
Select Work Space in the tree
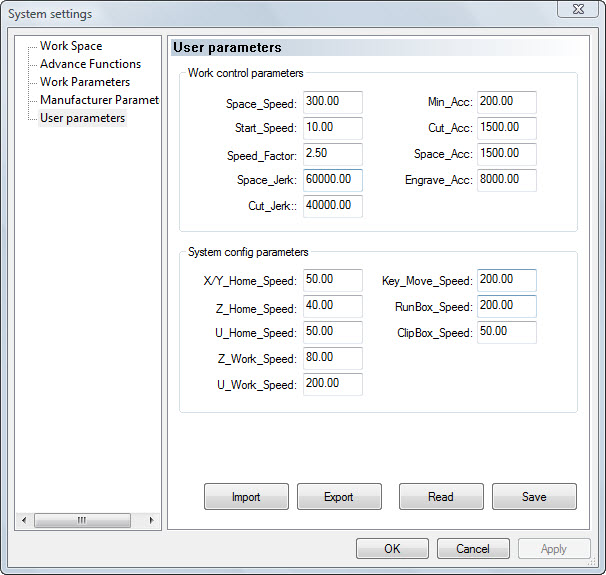pyautogui.click(x=70, y=46)
